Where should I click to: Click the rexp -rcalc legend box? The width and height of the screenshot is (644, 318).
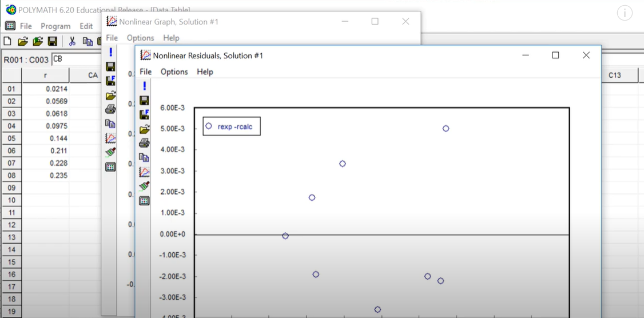tap(232, 126)
